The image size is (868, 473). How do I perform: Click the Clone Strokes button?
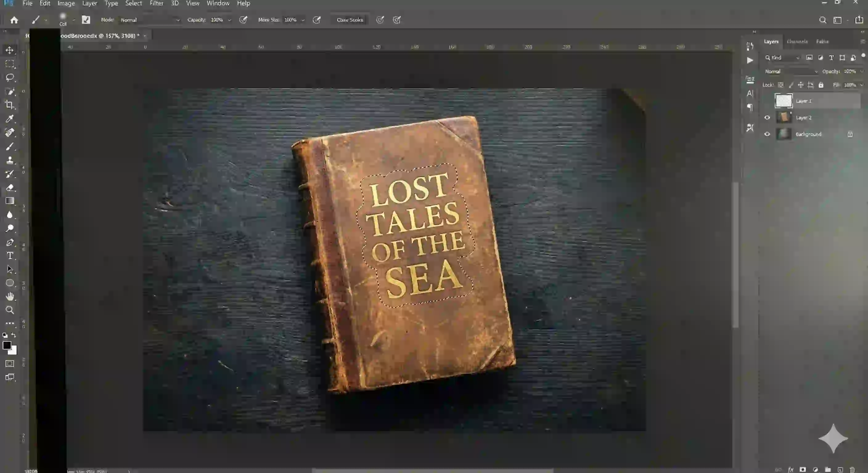coord(350,20)
